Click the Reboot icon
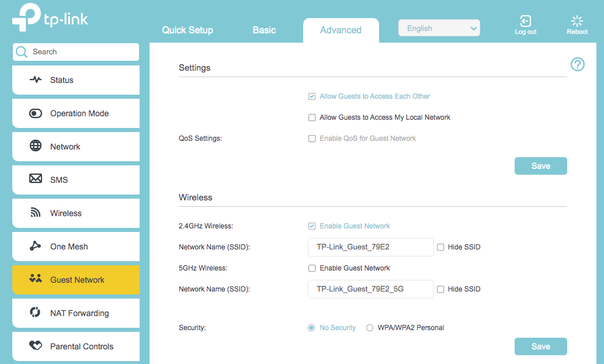604x364 pixels. coord(577,21)
